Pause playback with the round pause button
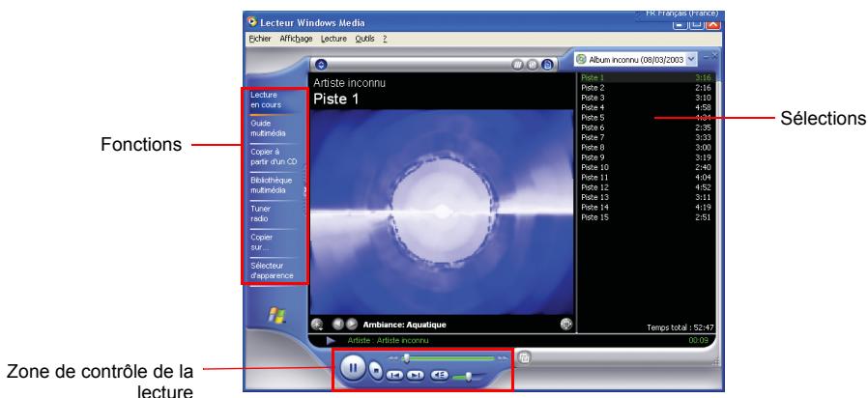 point(350,369)
